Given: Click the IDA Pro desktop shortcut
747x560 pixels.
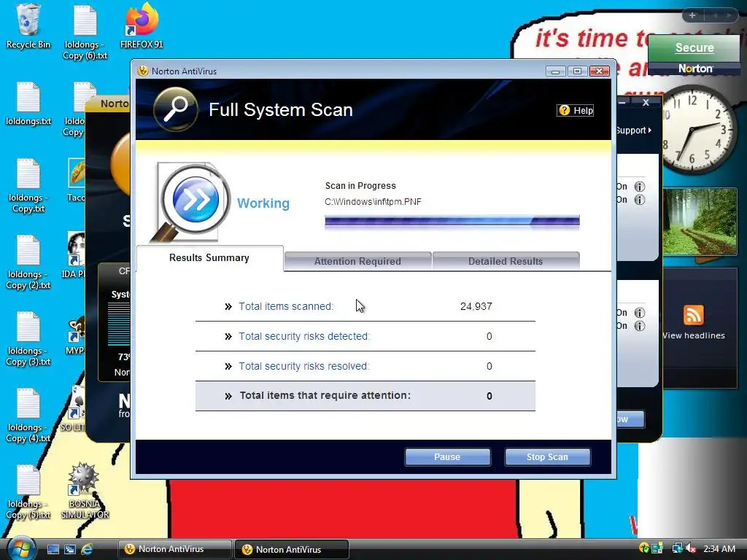Looking at the screenshot, I should click(x=75, y=255).
